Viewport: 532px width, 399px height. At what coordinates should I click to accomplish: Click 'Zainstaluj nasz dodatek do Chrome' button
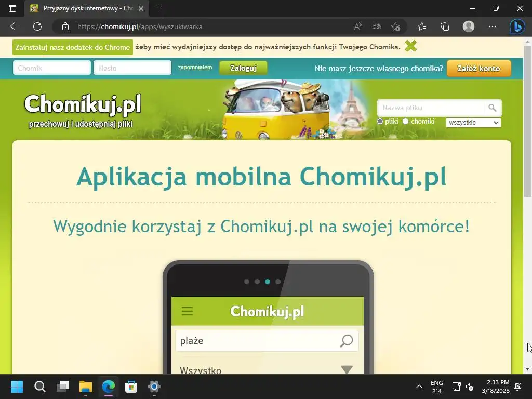click(73, 47)
